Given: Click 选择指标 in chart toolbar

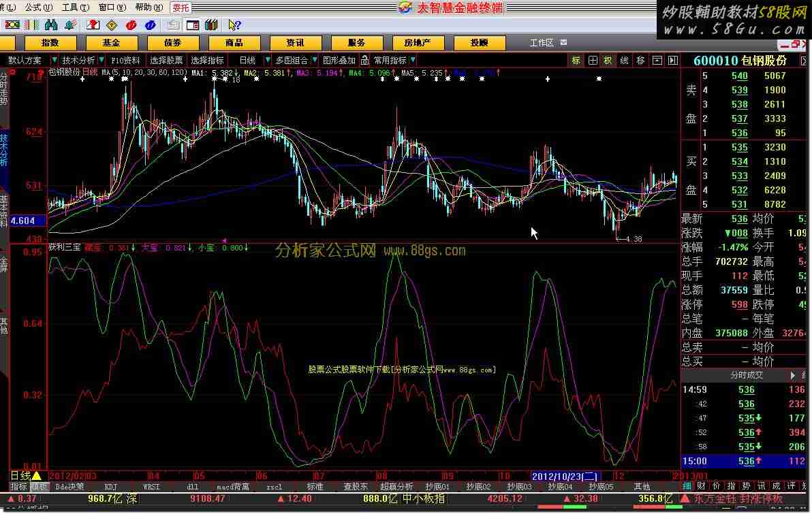Looking at the screenshot, I should click(208, 60).
